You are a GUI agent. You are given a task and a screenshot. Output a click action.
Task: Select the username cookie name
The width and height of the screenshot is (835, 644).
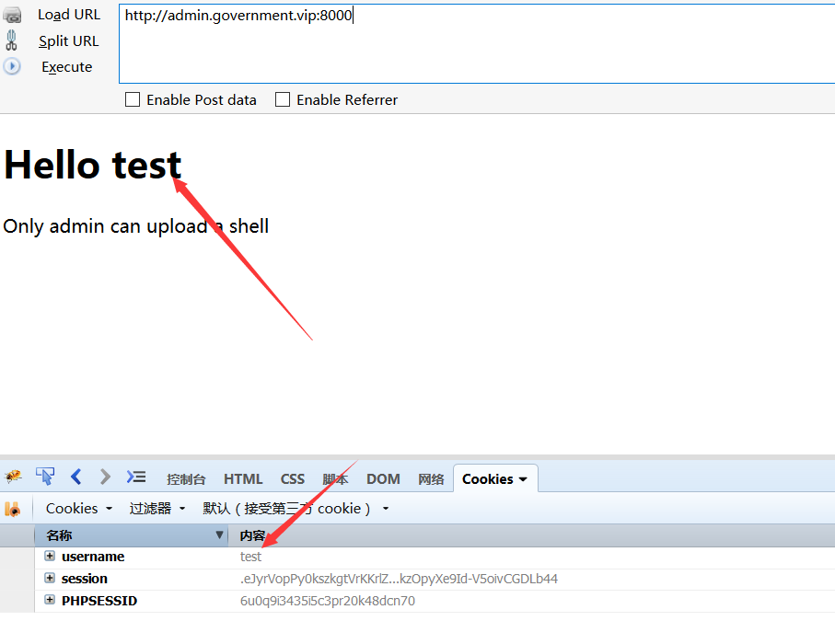point(93,557)
